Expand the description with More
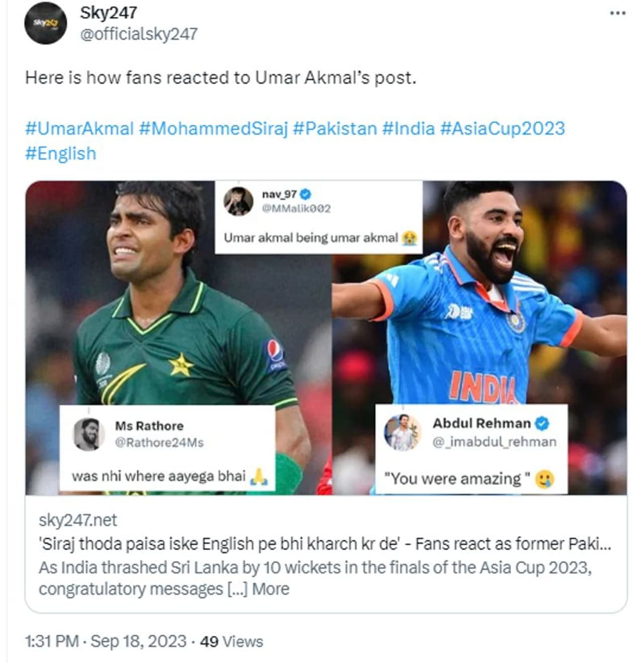This screenshot has width=644, height=663. coord(271,589)
